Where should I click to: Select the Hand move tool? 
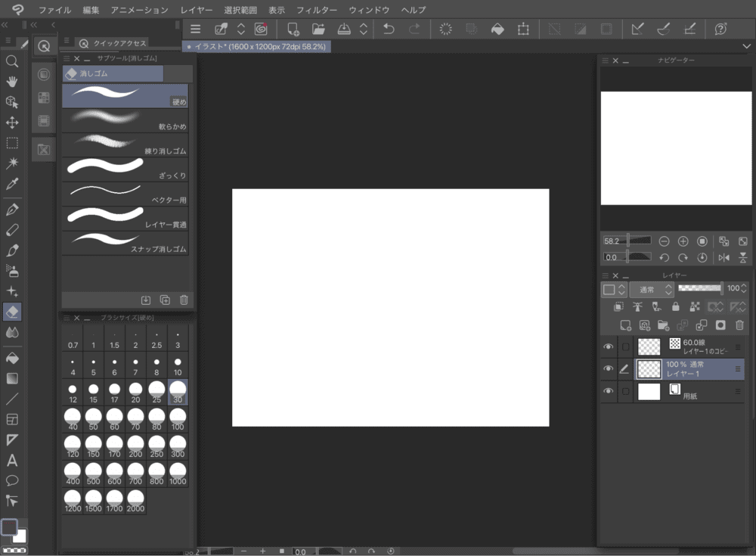(x=12, y=82)
